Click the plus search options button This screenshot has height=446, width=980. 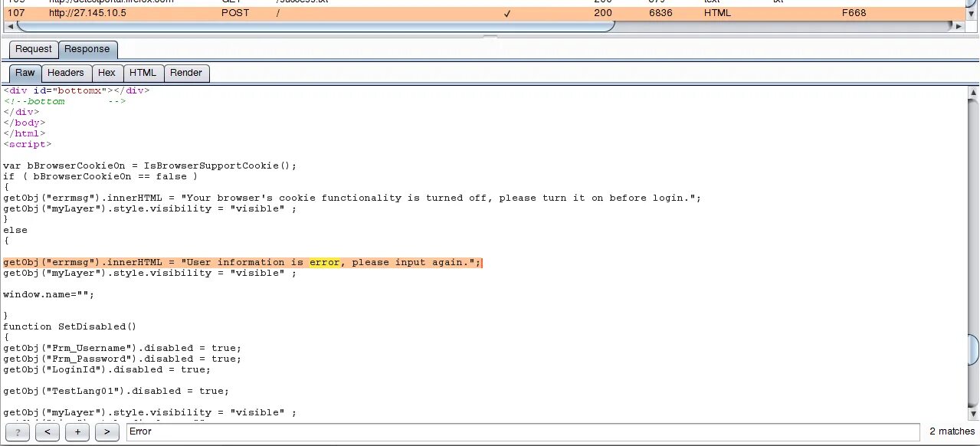click(77, 432)
